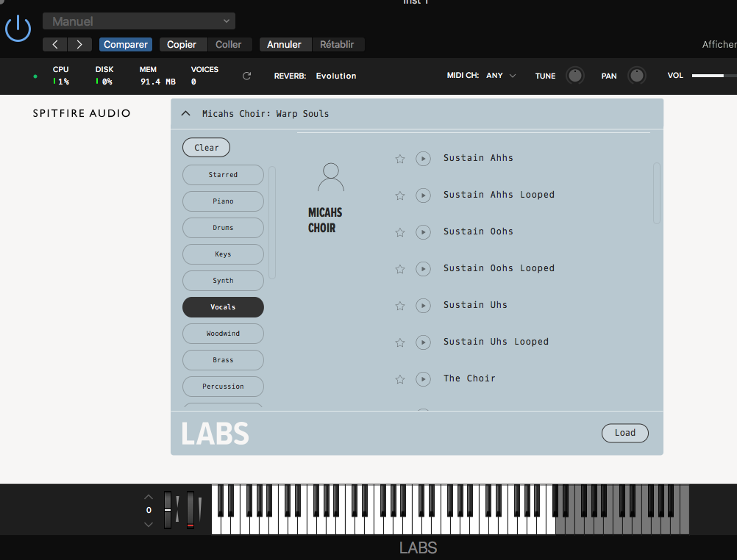737x560 pixels.
Task: Open the MIDI CH ANY dropdown
Action: 501,76
